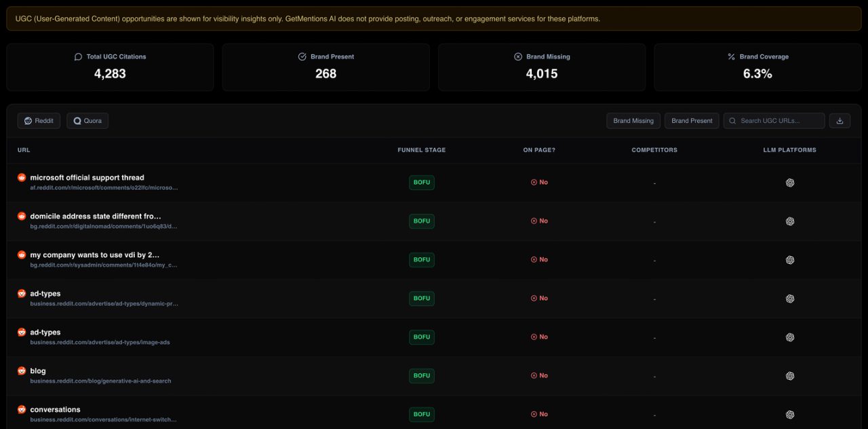Download the UGC list via export icon
The image size is (868, 429).
tap(840, 121)
